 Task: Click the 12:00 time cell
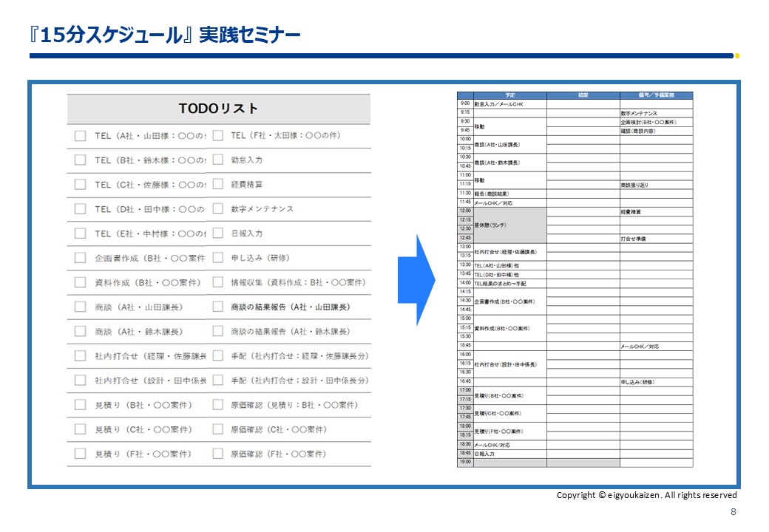[465, 211]
